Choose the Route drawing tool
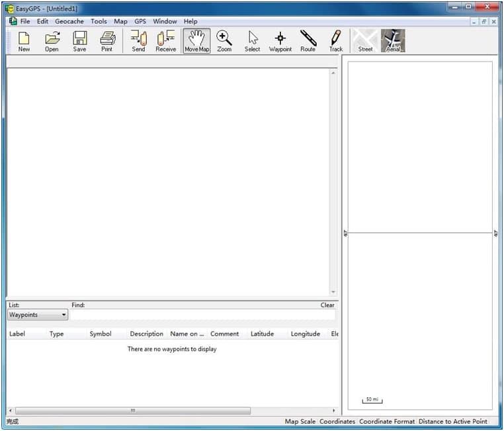This screenshot has height=431, width=504. 308,41
